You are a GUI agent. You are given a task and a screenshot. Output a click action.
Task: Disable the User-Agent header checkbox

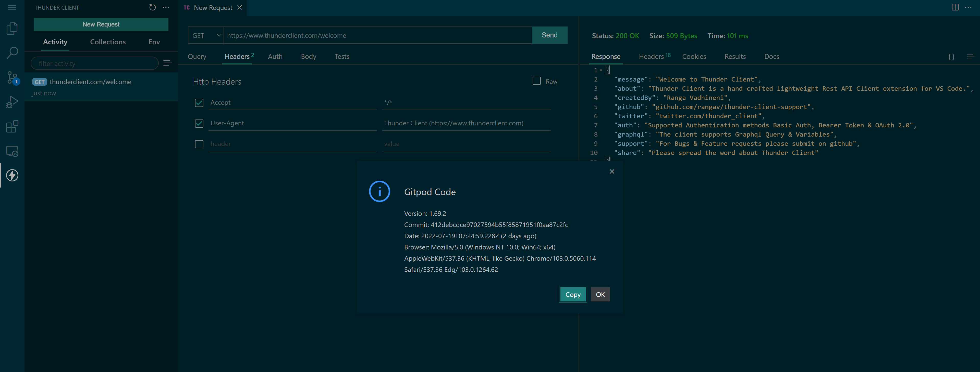199,124
